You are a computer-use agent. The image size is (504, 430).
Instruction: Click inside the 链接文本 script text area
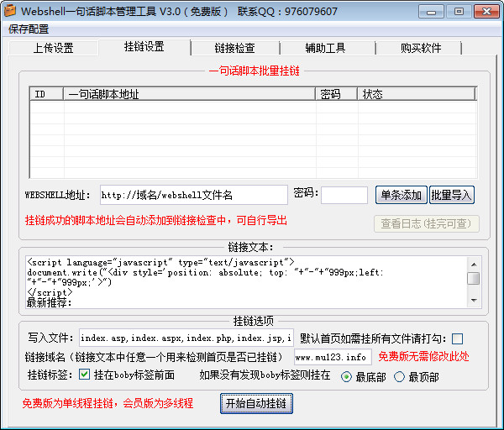(x=246, y=282)
